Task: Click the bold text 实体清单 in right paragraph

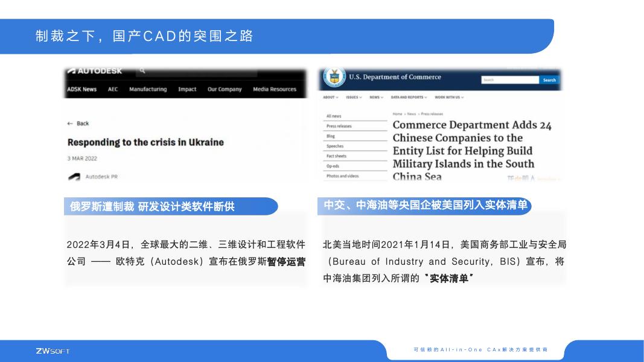Action: tap(449, 278)
